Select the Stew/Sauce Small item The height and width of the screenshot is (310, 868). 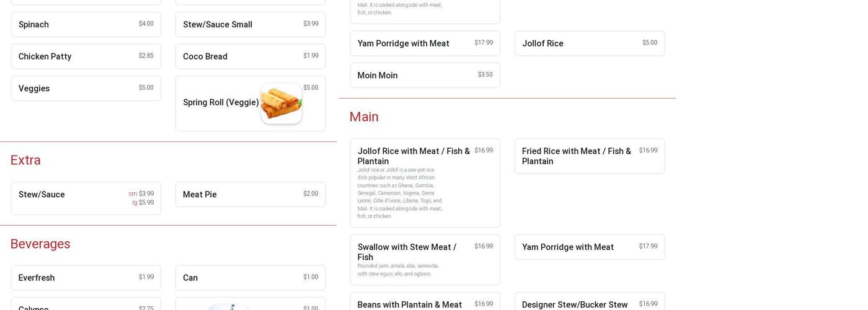[x=250, y=25]
